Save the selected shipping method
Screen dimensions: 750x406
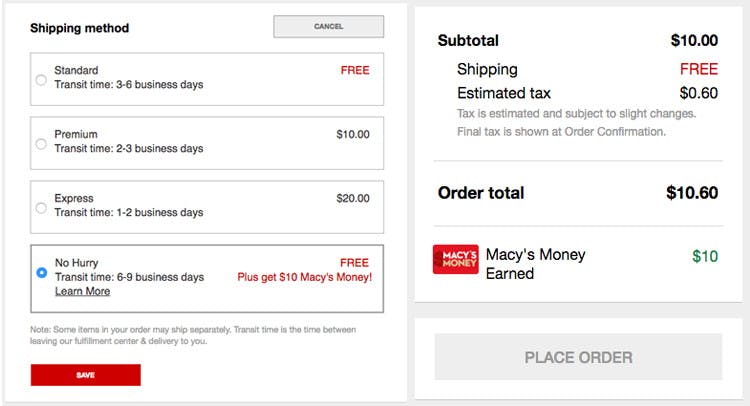(86, 375)
